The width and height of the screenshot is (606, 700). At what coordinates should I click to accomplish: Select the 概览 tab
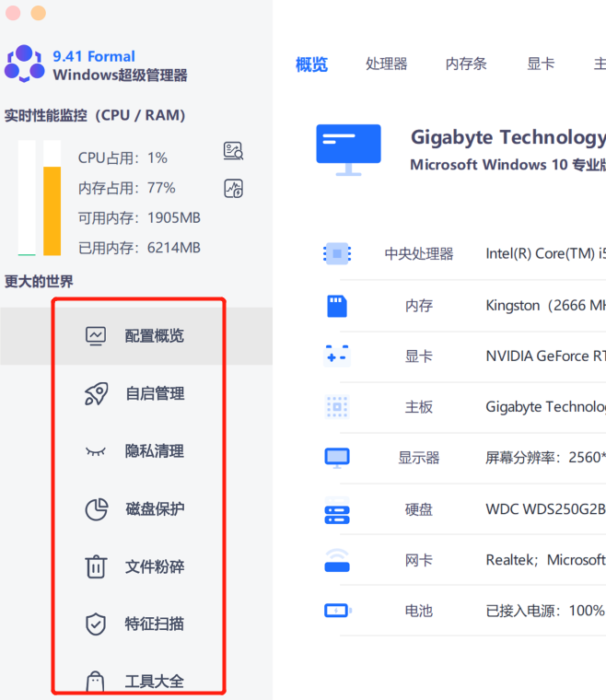pos(311,64)
